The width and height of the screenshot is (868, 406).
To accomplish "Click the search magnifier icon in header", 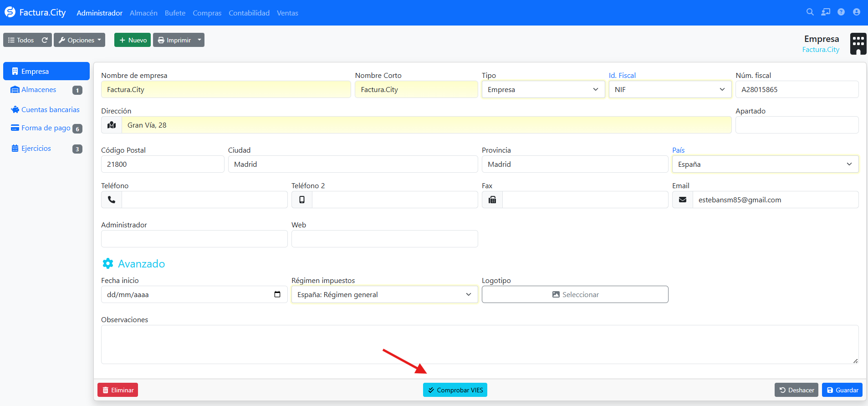I will click(810, 12).
